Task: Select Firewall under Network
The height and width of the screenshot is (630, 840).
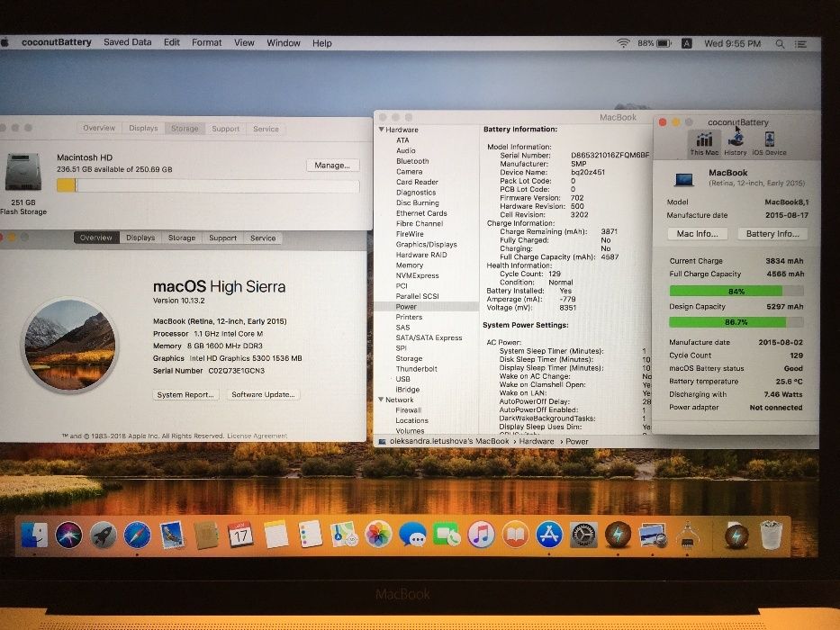Action: click(408, 409)
